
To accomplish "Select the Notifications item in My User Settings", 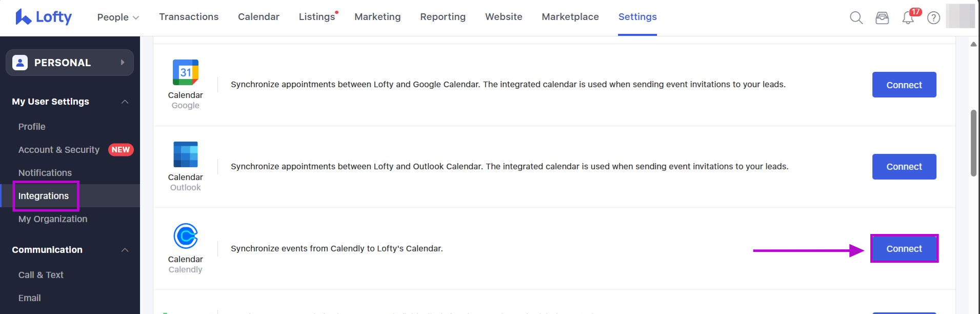I will (45, 172).
